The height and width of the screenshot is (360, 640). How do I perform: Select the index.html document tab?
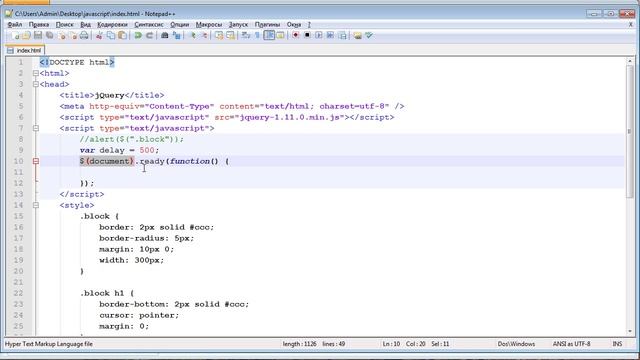25,51
